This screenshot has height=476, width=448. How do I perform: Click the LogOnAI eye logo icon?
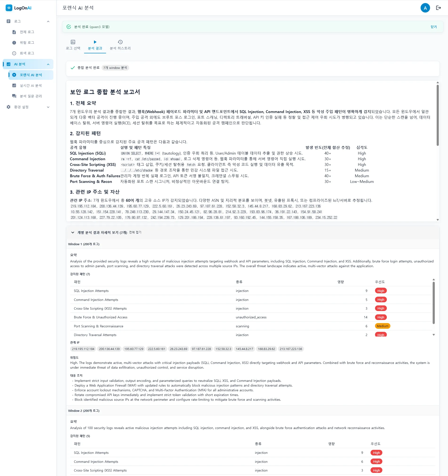point(9,8)
